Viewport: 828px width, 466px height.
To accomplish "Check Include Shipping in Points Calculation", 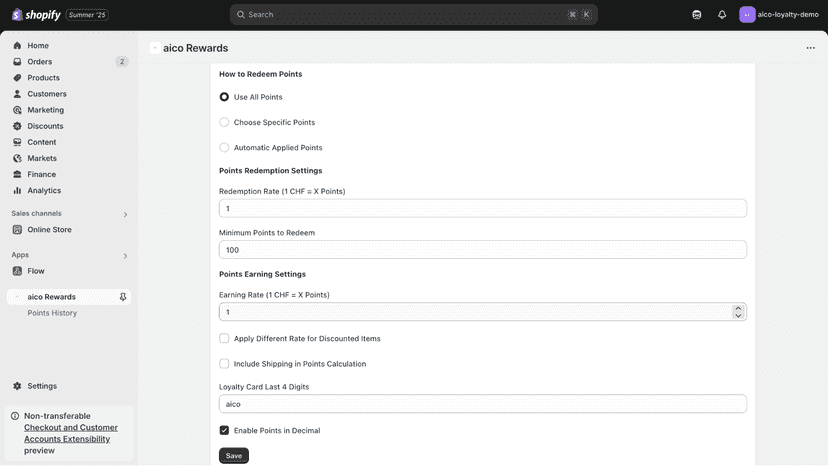I will point(224,364).
